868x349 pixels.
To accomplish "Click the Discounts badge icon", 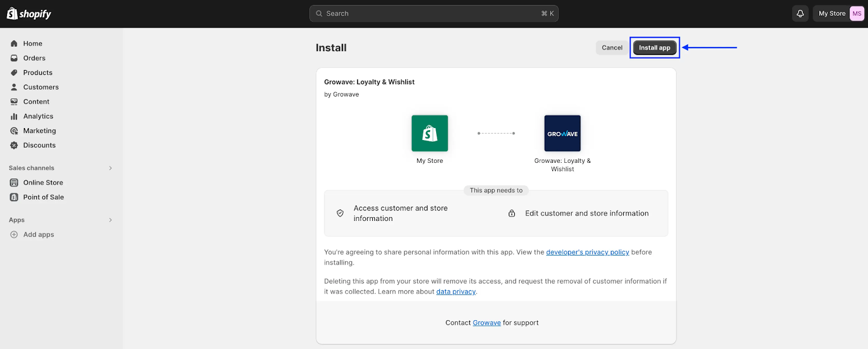I will click(x=14, y=145).
